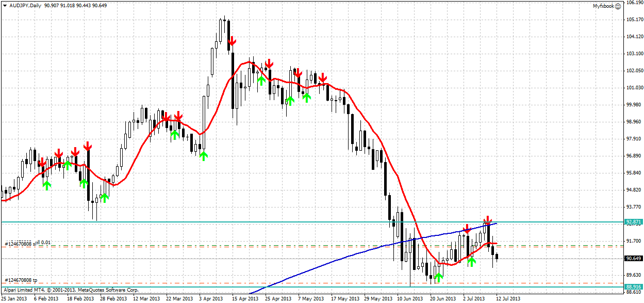Click the 10 Jun 2013 date label
The width and height of the screenshot is (644, 303).
409,299
